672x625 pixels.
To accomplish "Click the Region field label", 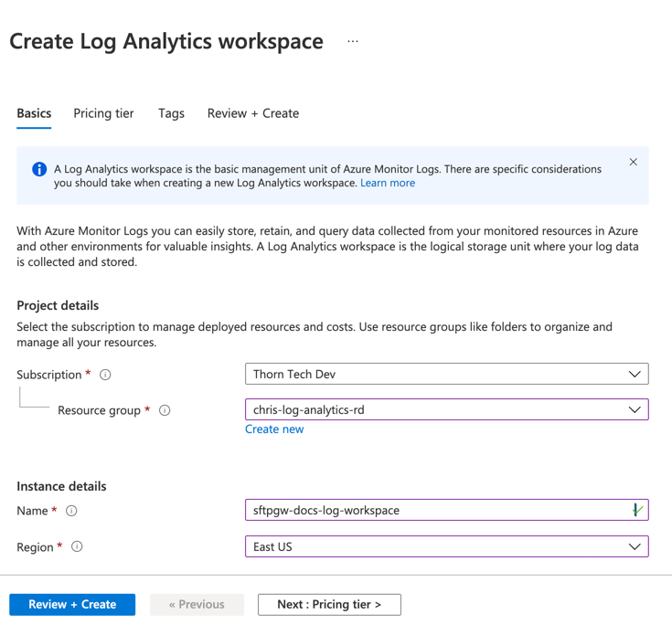I will click(35, 547).
